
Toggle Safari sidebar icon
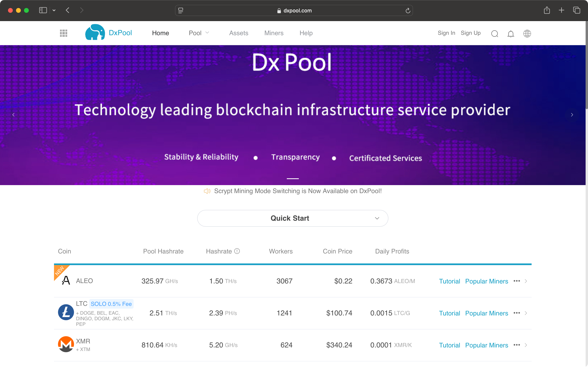tap(43, 10)
